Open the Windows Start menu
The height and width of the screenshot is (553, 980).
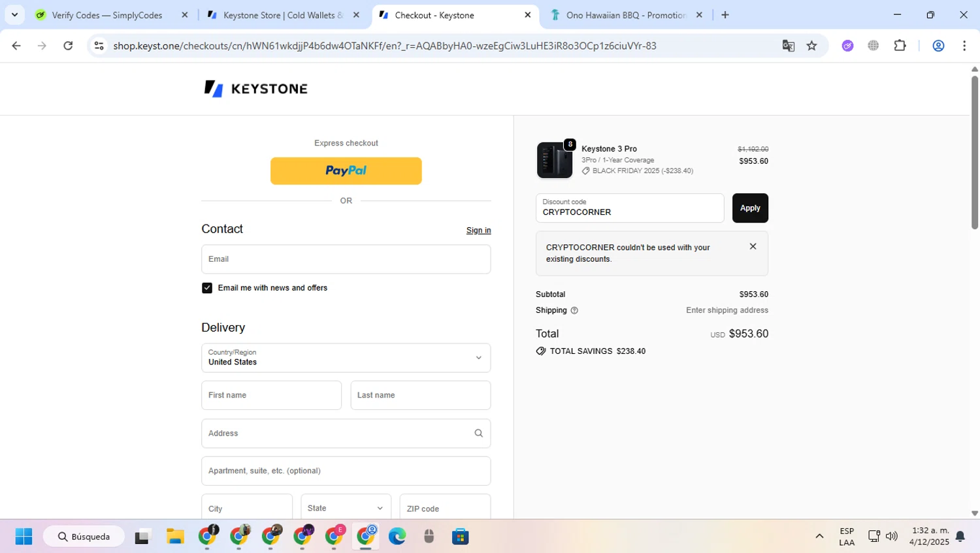pos(24,537)
